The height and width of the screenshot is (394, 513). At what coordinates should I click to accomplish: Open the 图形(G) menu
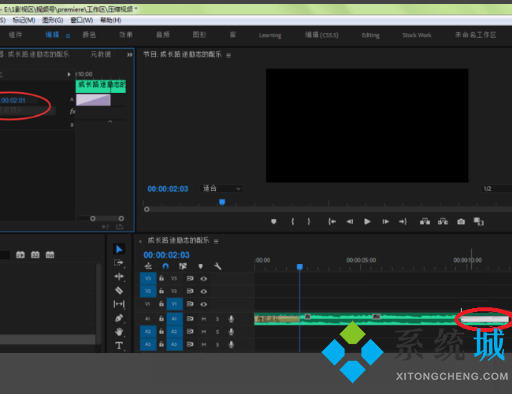(x=53, y=20)
